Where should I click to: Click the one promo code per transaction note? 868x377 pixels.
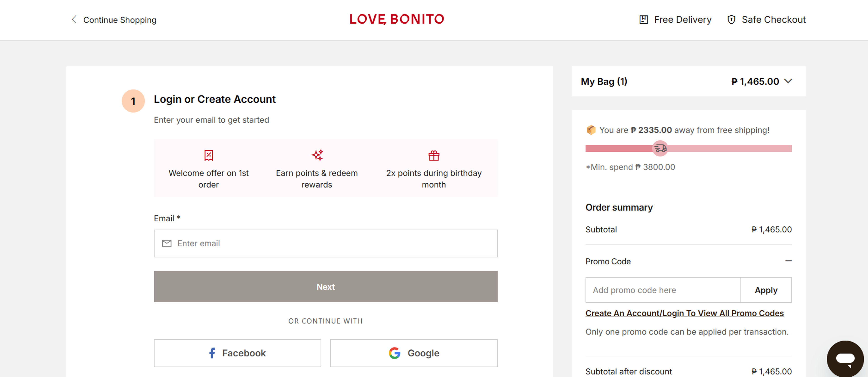[687, 332]
